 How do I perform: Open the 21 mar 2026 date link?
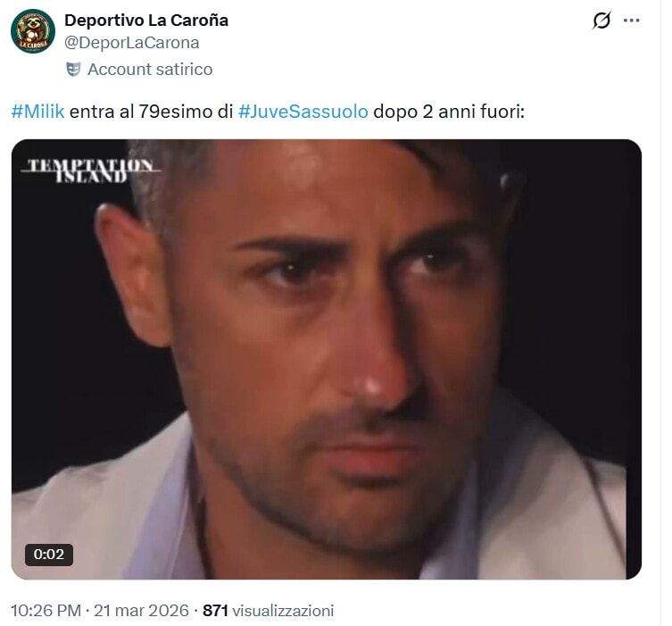[x=141, y=610]
